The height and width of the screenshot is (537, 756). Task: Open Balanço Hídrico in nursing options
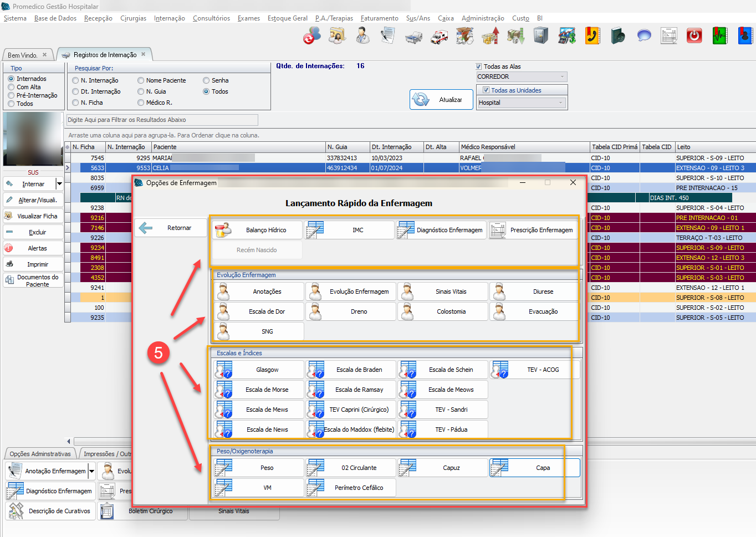pos(257,230)
